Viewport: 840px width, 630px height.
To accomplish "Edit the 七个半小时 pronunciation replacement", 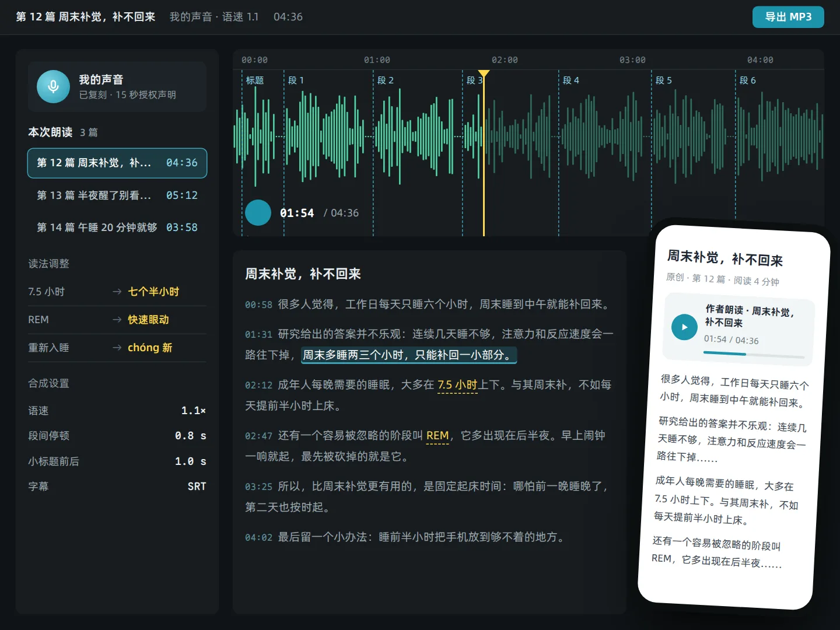I will tap(153, 292).
